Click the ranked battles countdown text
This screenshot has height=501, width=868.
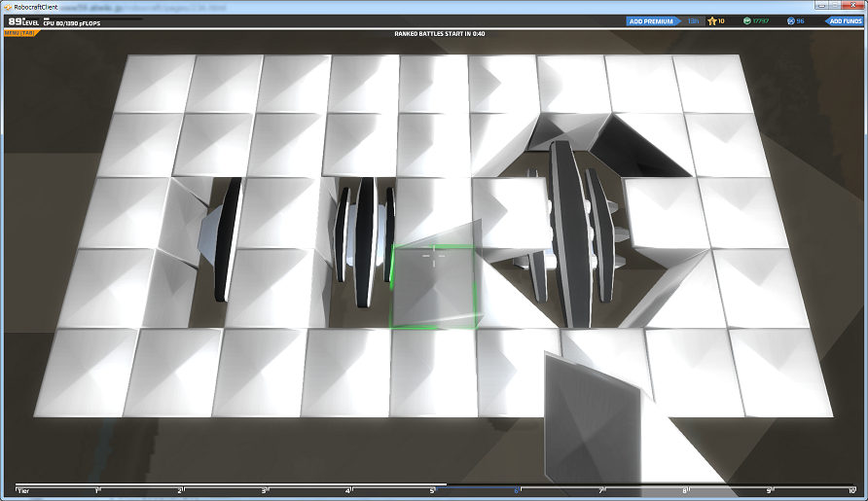point(440,34)
